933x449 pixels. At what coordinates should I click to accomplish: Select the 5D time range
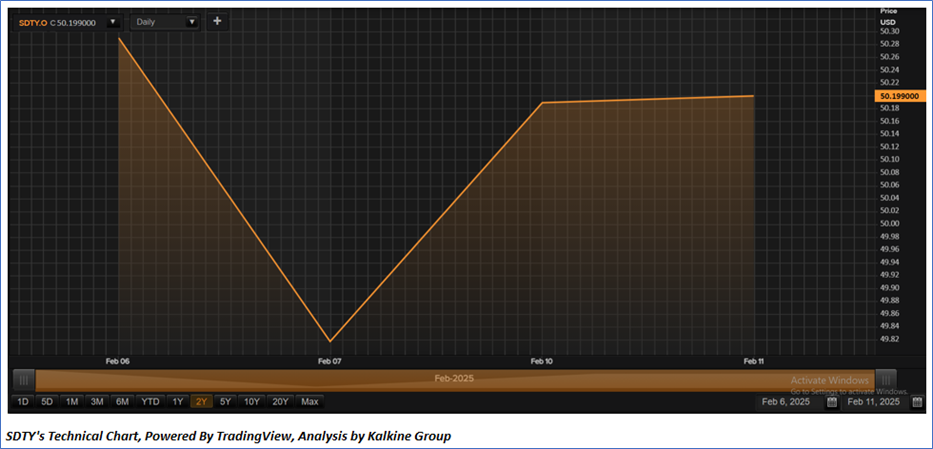tap(46, 402)
